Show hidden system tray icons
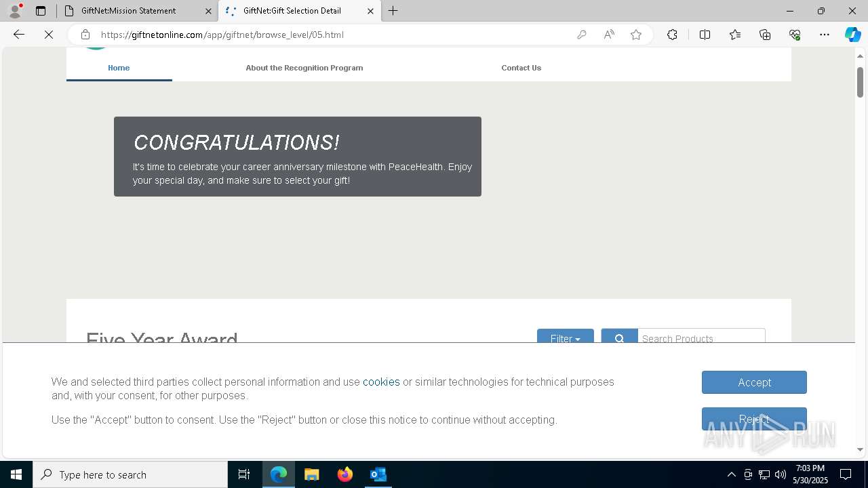Screen dimensions: 868x488 (x=731, y=474)
